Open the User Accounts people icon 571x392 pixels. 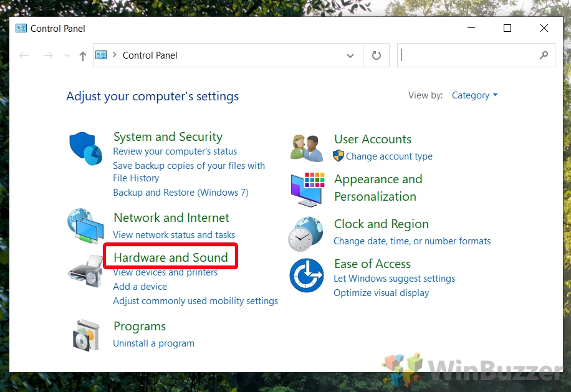click(307, 148)
